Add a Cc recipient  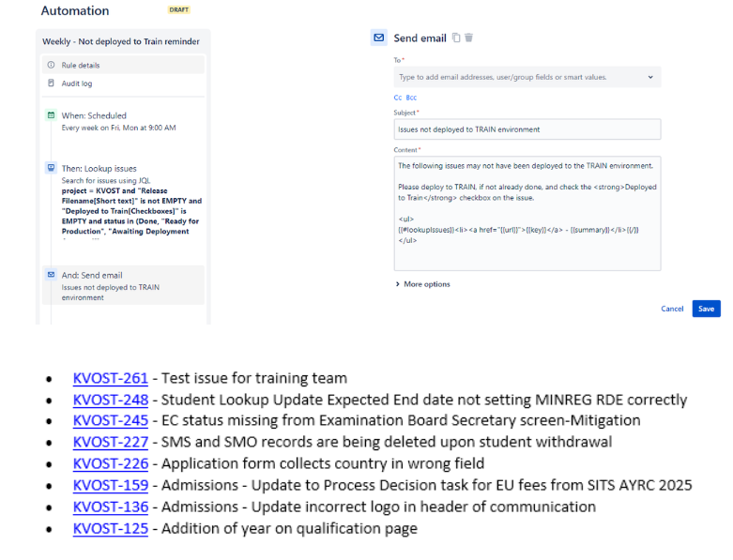pyautogui.click(x=398, y=98)
